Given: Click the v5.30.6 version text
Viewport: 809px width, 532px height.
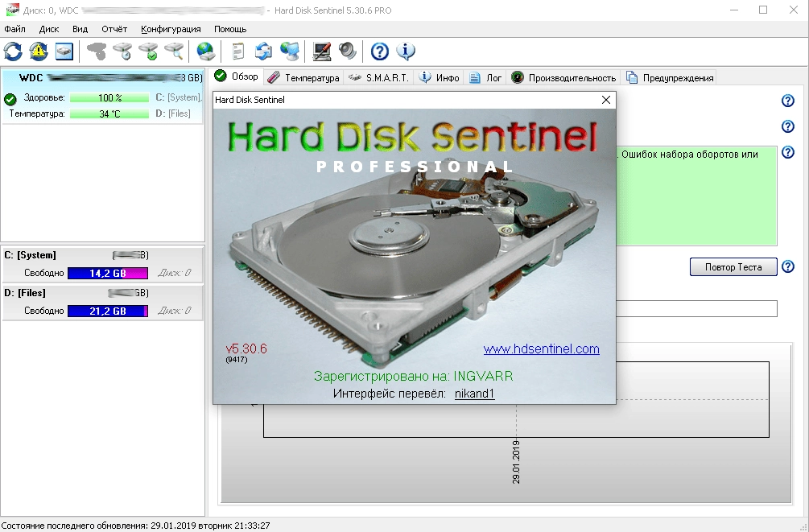Looking at the screenshot, I should coord(246,348).
